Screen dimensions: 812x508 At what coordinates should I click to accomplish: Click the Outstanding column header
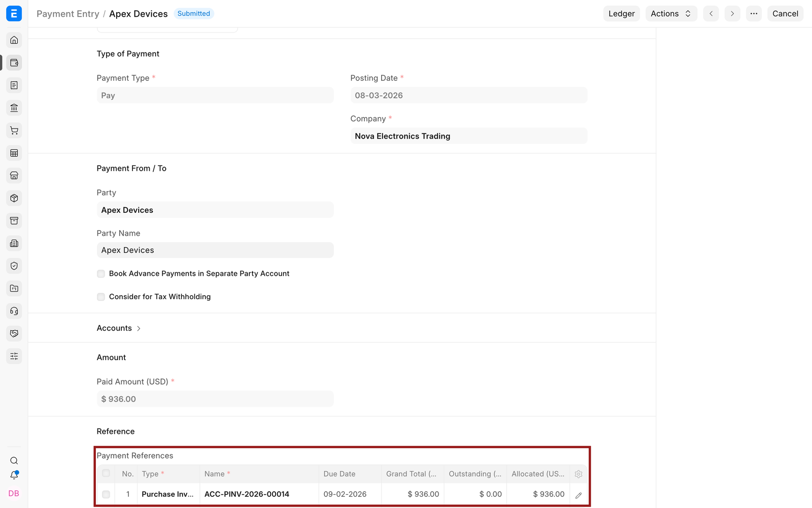pyautogui.click(x=476, y=474)
